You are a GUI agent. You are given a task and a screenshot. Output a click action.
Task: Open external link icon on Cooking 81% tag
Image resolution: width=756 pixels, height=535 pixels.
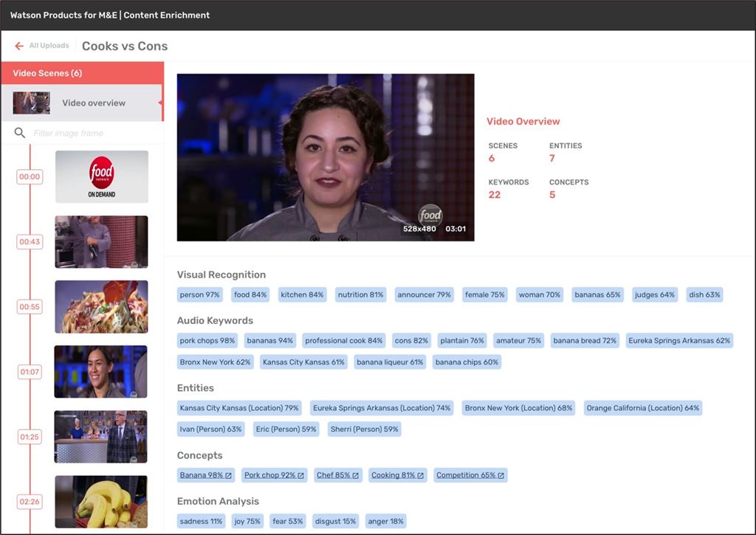(421, 476)
